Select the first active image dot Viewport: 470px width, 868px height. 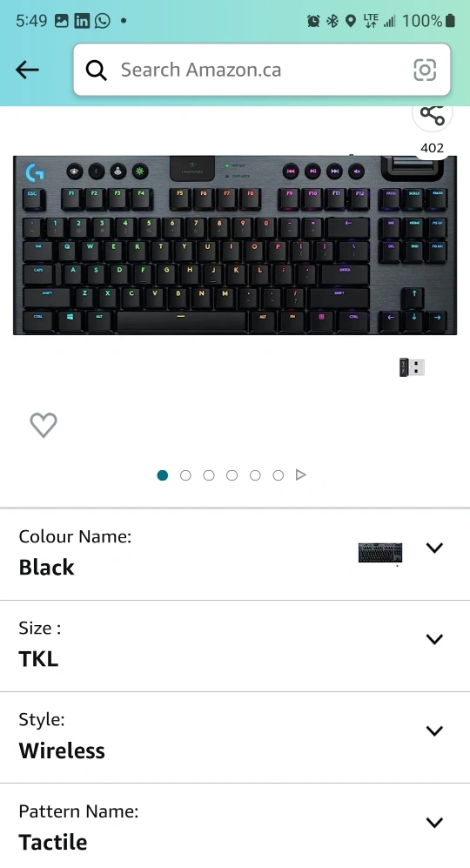coord(162,475)
